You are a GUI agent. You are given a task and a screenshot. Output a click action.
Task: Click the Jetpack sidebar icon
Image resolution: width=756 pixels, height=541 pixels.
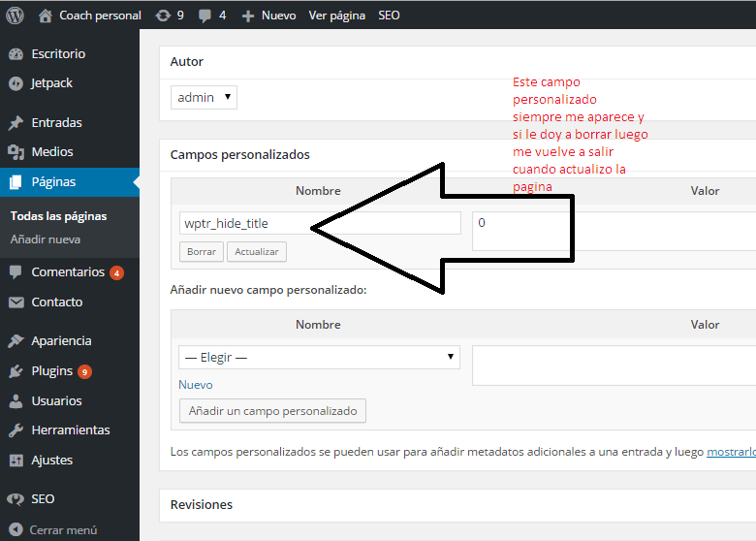16,83
